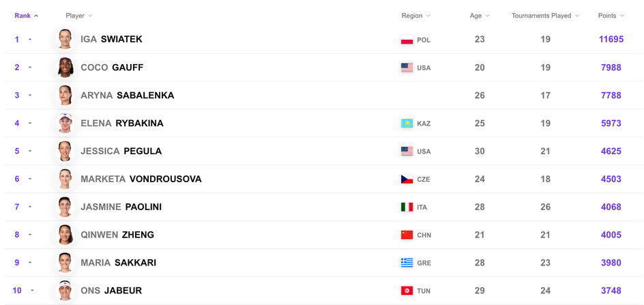Screen dimensions: 644x305
Task: Open Region column sort arrow
Action: [x=428, y=16]
